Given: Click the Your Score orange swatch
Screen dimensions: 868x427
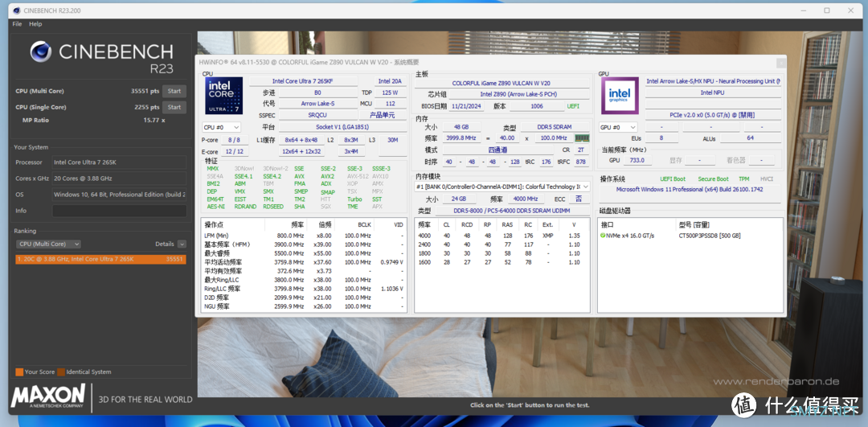Looking at the screenshot, I should pos(19,372).
